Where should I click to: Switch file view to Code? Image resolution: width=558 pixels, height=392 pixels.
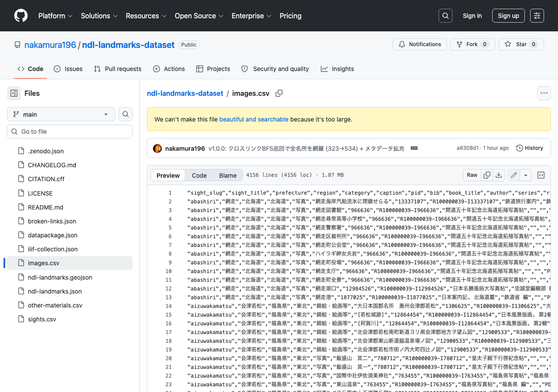(199, 175)
